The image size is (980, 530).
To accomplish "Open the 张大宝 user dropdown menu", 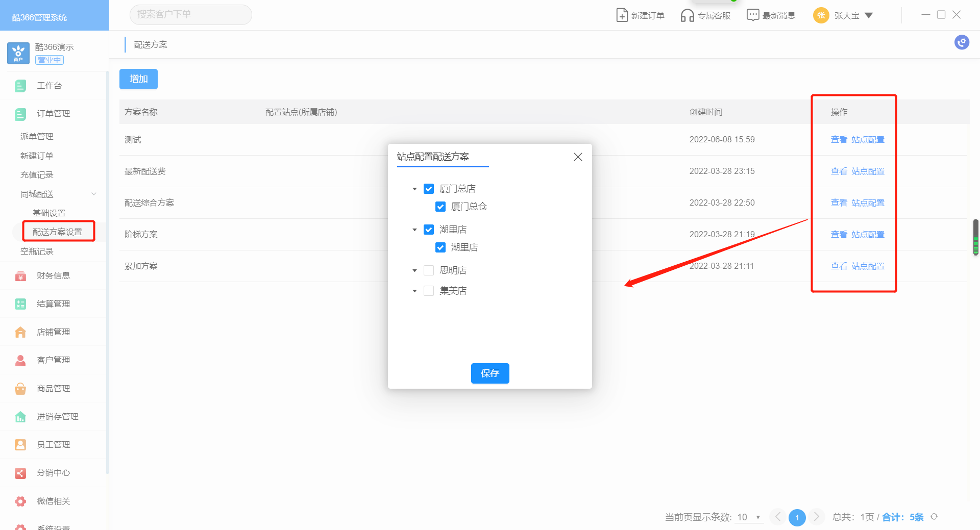I will tap(868, 15).
